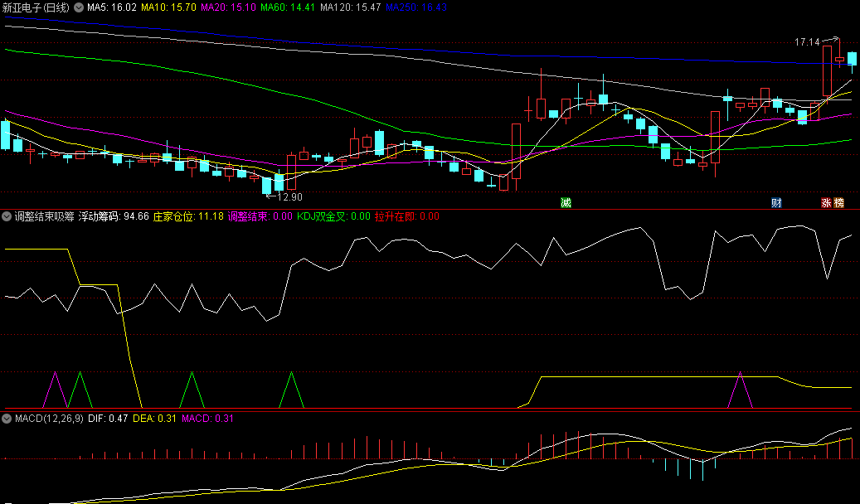Click the MACD(12,26,9) indicator name

pos(49,419)
